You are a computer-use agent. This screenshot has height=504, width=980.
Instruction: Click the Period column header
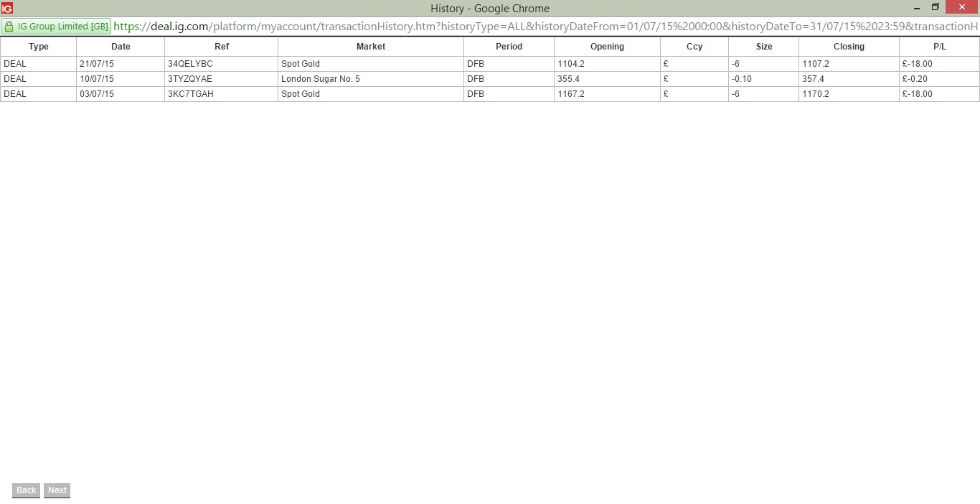click(x=509, y=47)
